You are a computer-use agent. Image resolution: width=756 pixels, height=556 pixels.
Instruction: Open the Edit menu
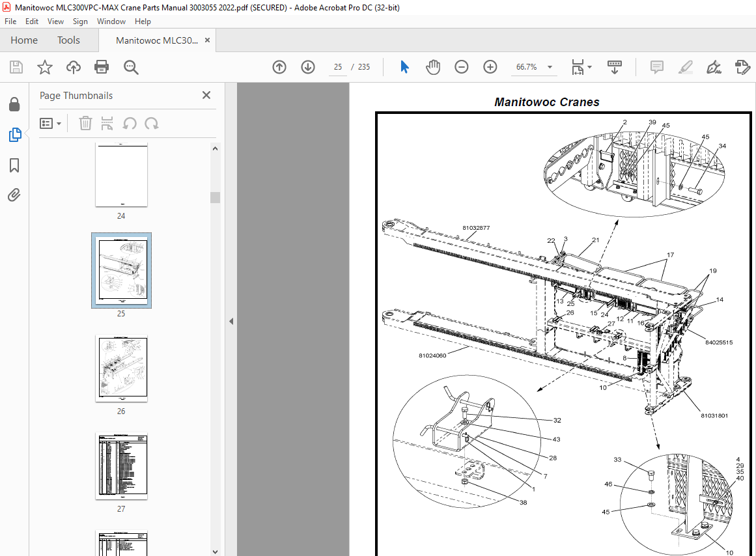click(x=32, y=21)
